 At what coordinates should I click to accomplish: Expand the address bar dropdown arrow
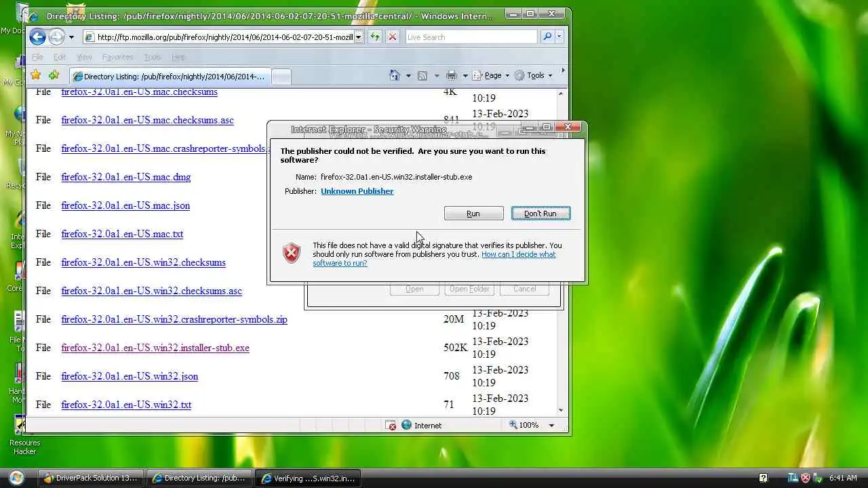coord(359,37)
